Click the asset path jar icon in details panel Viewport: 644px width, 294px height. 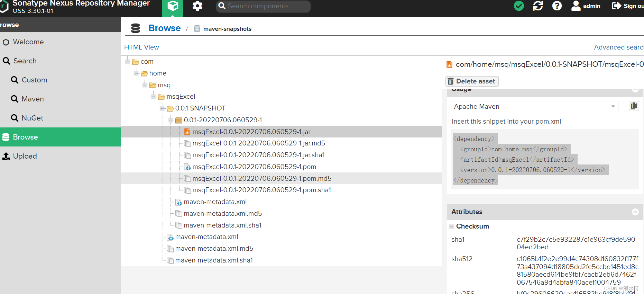[450, 64]
